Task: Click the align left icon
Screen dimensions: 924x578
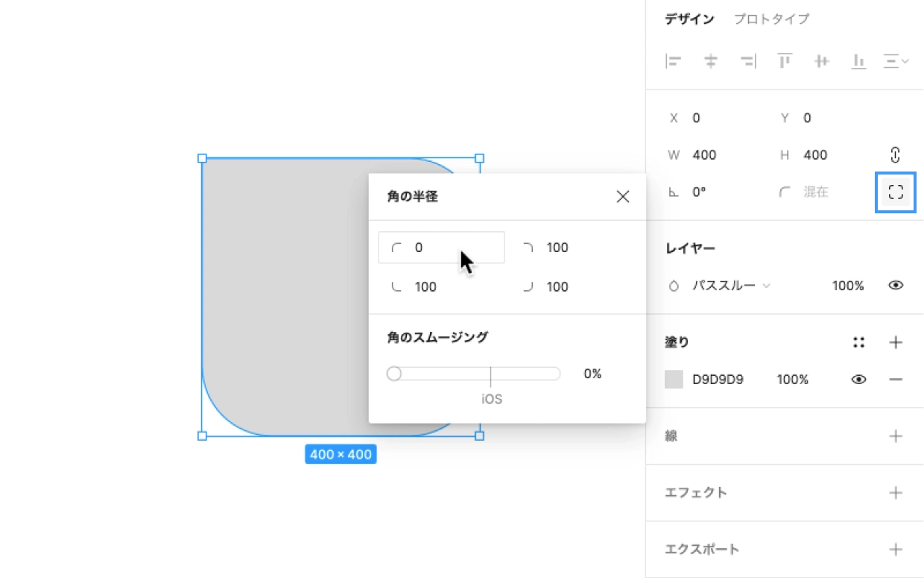Action: coord(674,61)
